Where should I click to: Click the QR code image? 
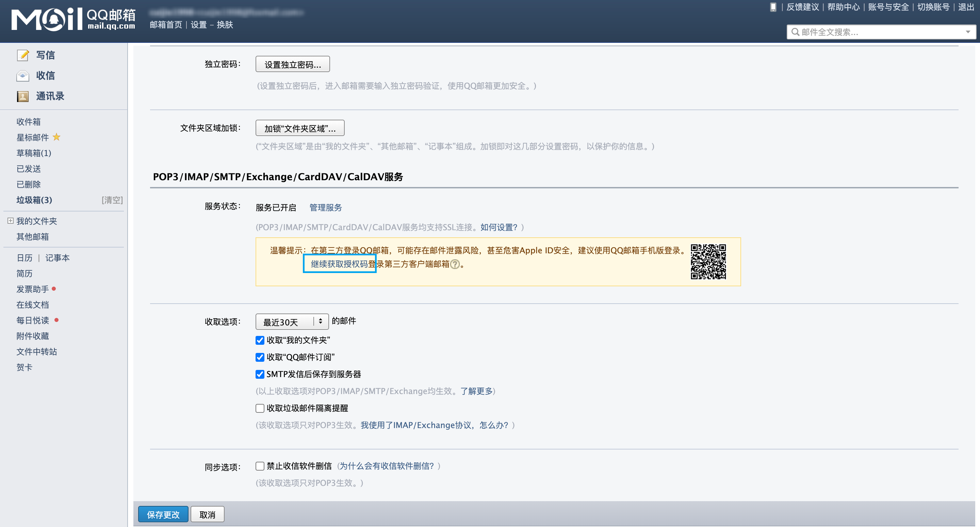708,261
